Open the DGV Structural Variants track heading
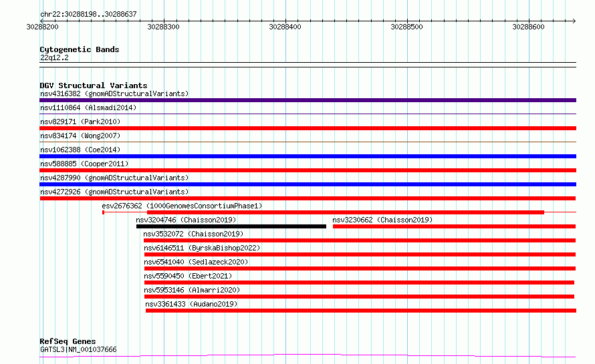This screenshot has height=364, width=595. pyautogui.click(x=94, y=85)
